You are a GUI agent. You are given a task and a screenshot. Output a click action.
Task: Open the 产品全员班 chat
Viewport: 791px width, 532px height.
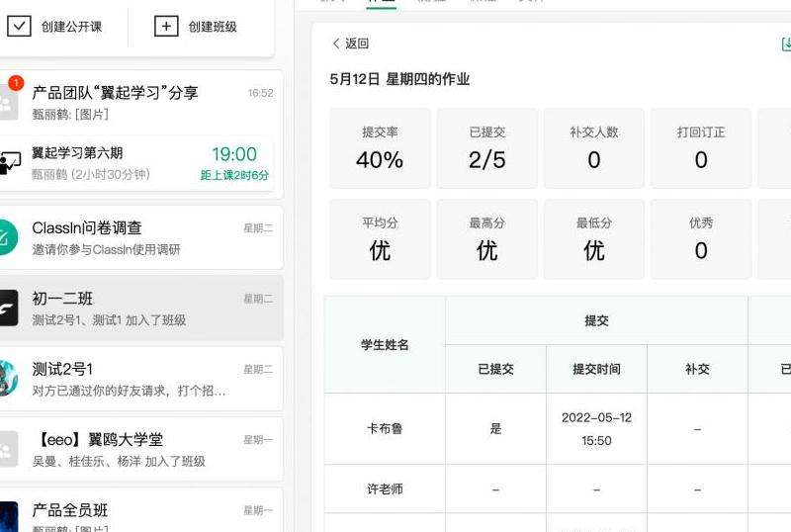tap(138, 512)
